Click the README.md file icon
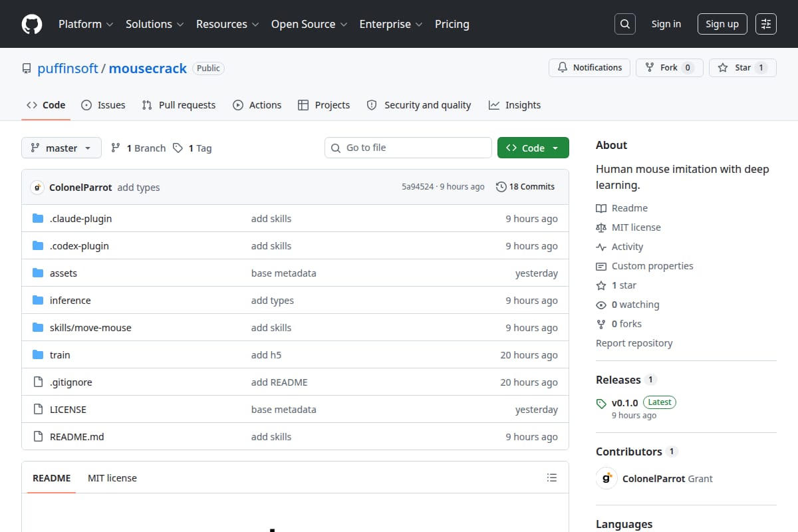The width and height of the screenshot is (798, 532). [x=38, y=437]
